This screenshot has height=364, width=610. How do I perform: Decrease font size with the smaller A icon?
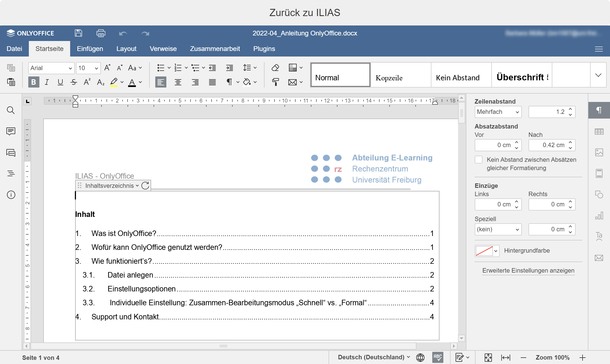120,68
